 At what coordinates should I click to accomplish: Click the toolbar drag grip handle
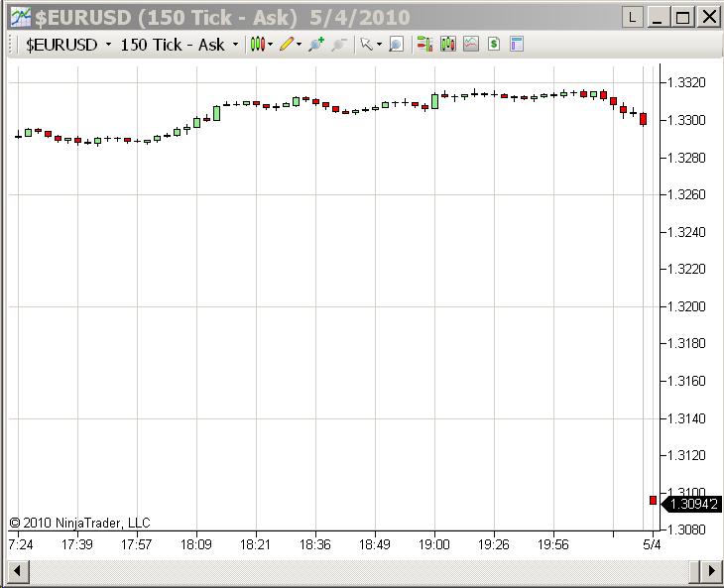click(x=12, y=45)
